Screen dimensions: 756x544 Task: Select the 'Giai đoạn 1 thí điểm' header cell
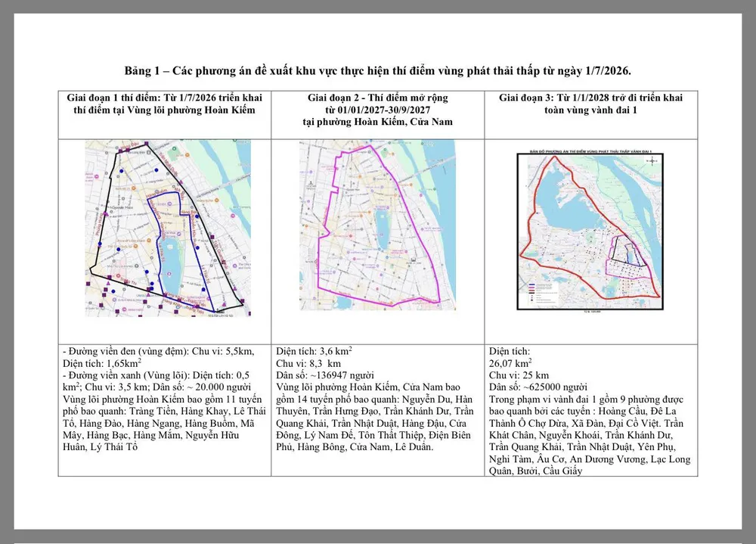click(x=166, y=104)
